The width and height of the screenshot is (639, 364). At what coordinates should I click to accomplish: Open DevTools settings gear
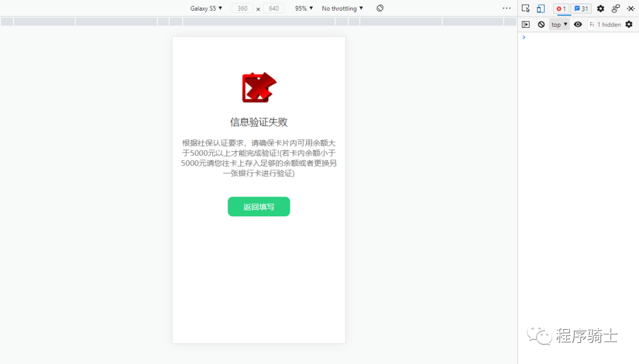[600, 8]
